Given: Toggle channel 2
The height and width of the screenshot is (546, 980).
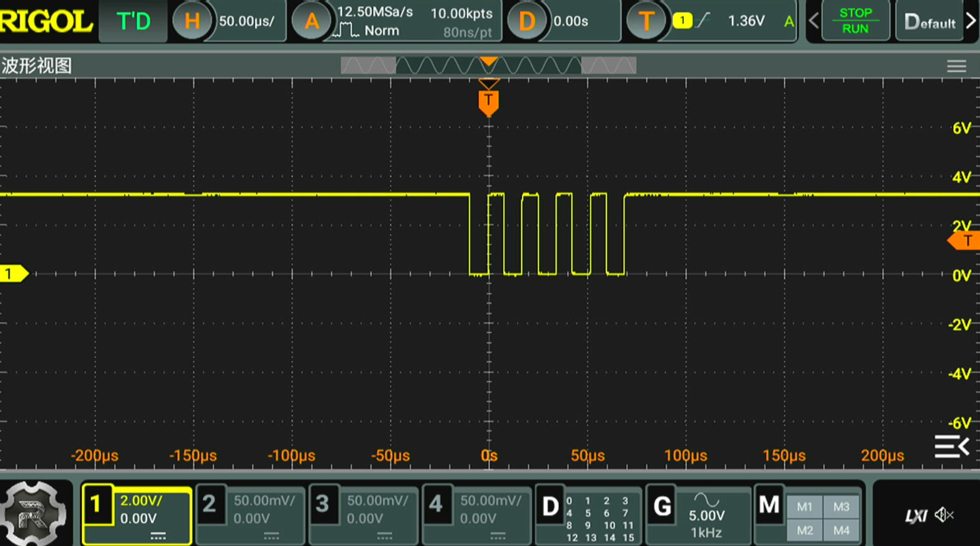Looking at the screenshot, I should (210, 505).
